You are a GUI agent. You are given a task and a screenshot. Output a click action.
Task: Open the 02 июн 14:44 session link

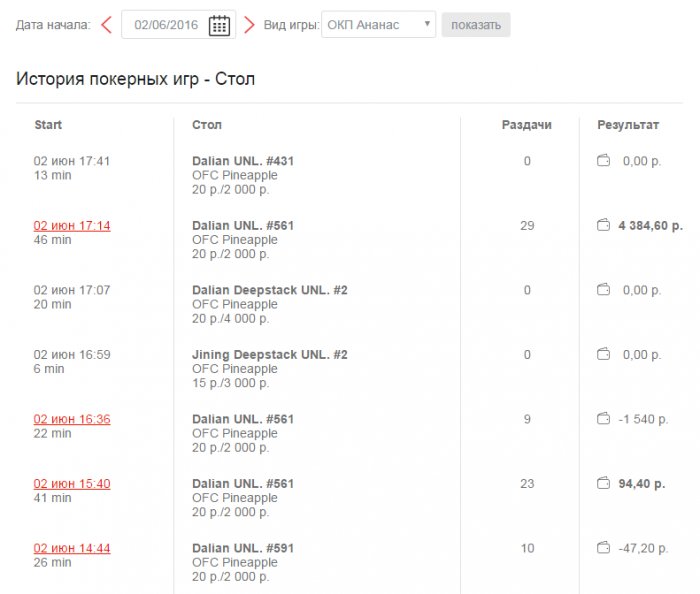click(72, 548)
